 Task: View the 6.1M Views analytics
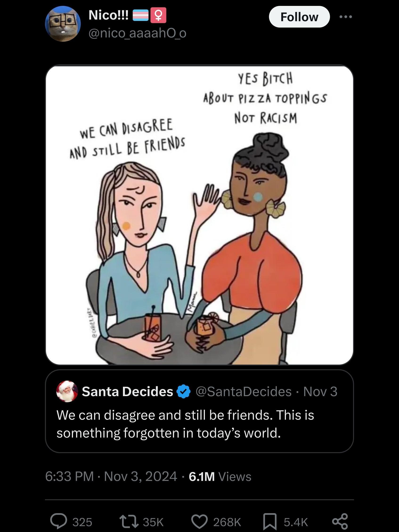coord(220,476)
